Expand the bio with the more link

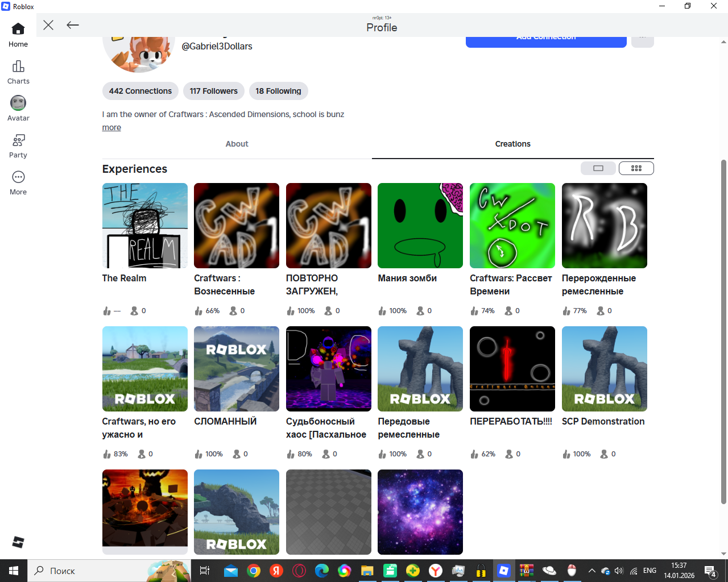(x=111, y=127)
